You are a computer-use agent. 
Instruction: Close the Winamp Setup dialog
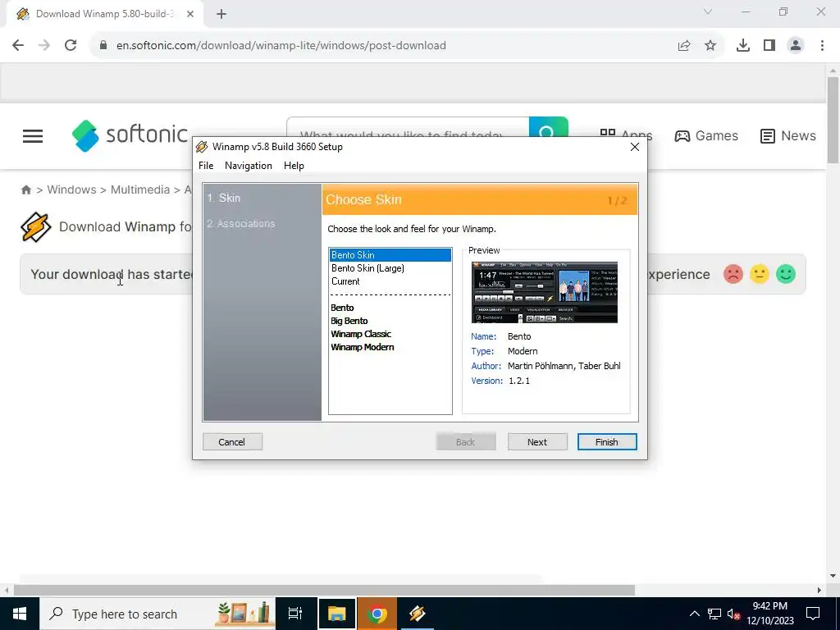pos(635,147)
